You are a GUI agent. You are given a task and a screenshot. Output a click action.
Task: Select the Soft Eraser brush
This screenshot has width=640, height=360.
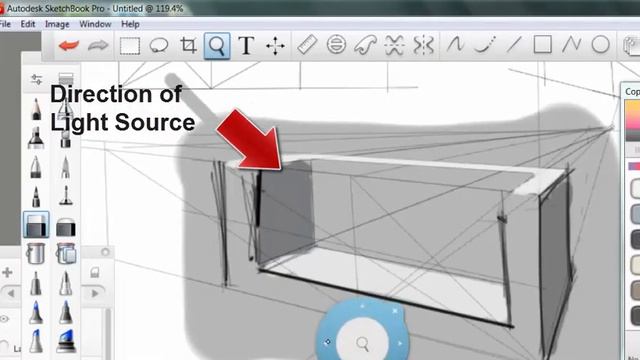pyautogui.click(x=66, y=227)
